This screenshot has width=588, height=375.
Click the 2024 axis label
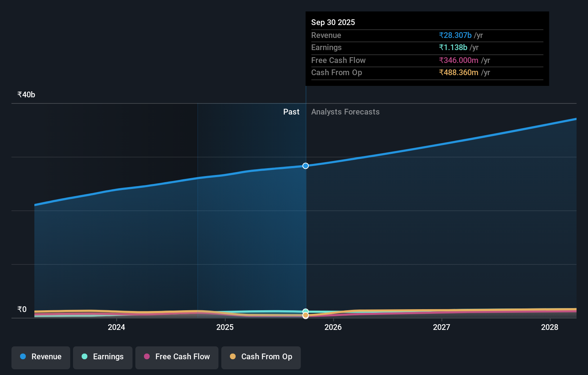tap(116, 327)
